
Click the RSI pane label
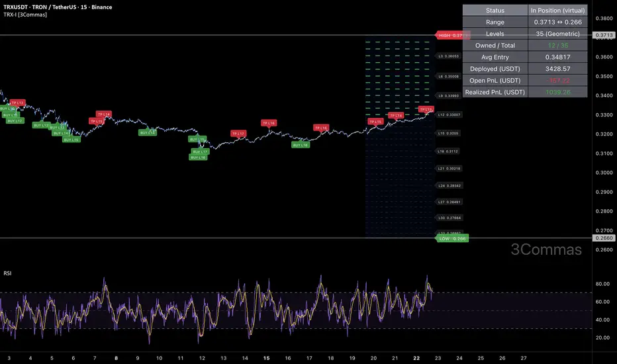(x=7, y=273)
